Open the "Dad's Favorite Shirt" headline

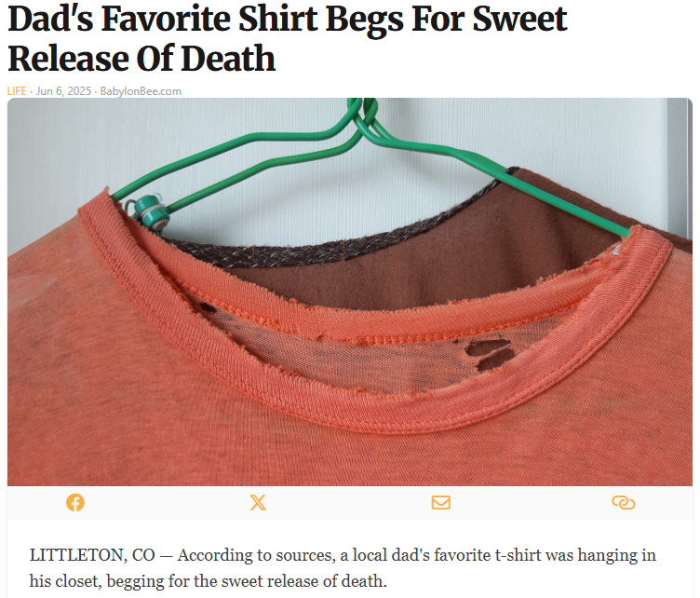(287, 39)
